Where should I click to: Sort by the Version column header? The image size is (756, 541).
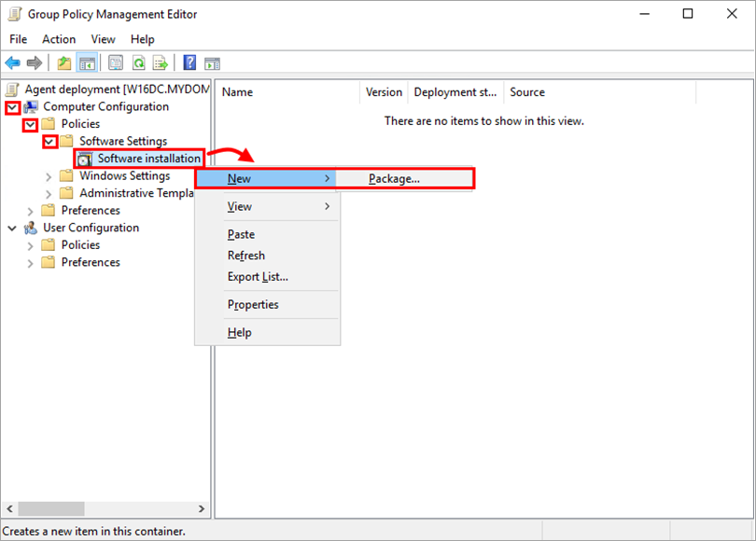click(x=383, y=92)
